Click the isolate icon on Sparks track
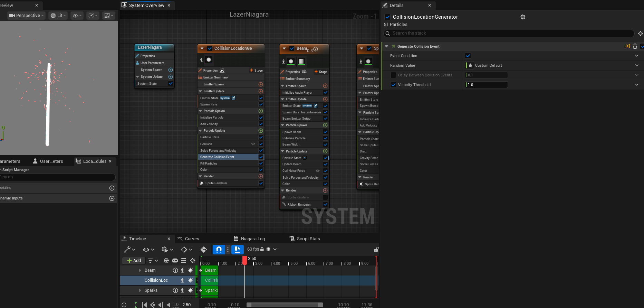The width and height of the screenshot is (644, 308). (x=182, y=290)
